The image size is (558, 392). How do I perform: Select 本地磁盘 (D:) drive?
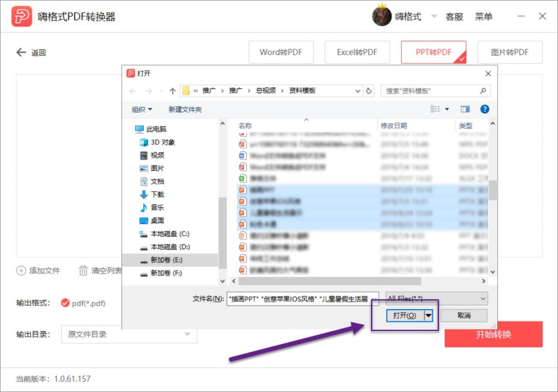pyautogui.click(x=165, y=247)
